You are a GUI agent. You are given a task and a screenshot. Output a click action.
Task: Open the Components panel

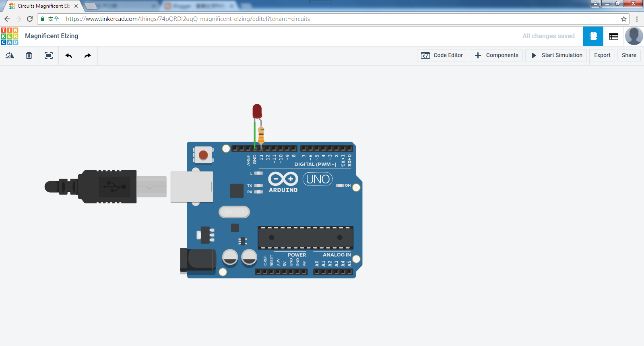point(496,56)
